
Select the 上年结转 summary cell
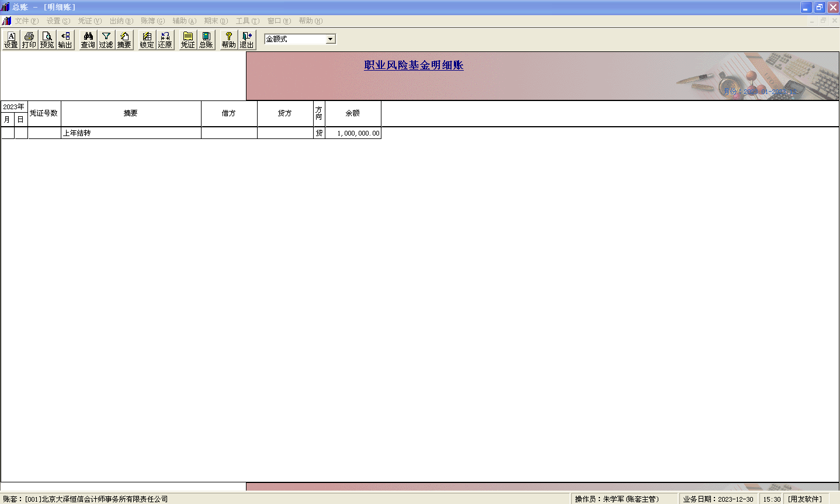pos(131,133)
